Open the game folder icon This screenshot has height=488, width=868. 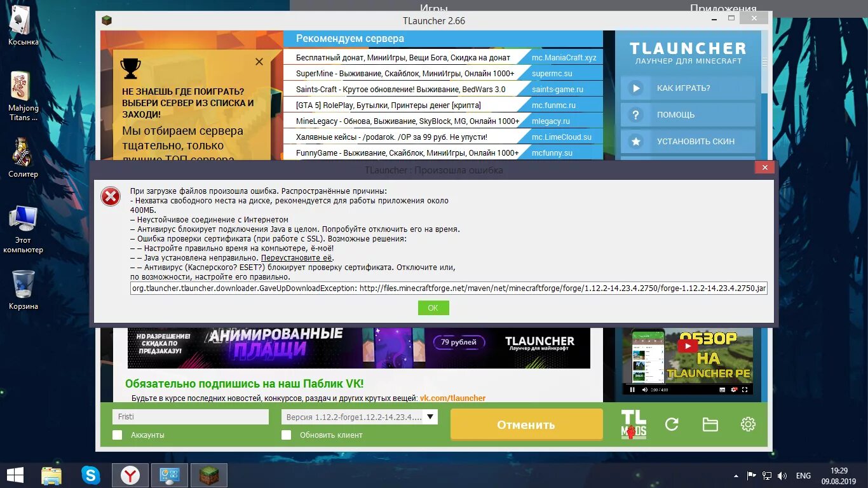pos(710,424)
